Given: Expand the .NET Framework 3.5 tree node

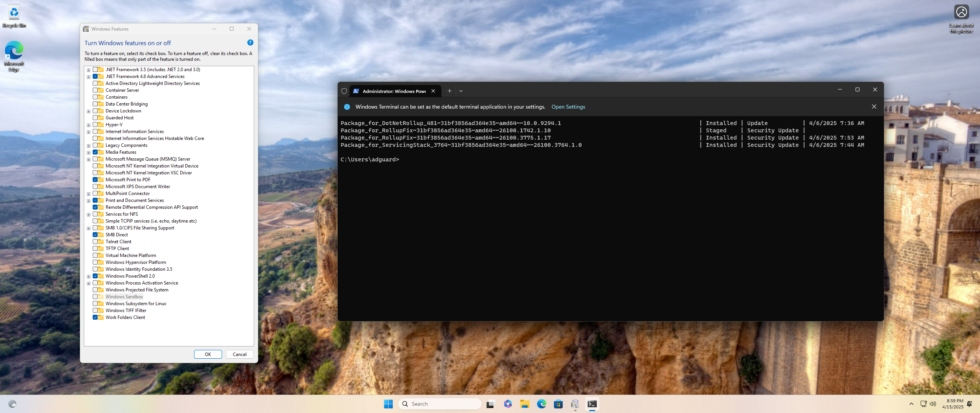Looking at the screenshot, I should (88, 70).
